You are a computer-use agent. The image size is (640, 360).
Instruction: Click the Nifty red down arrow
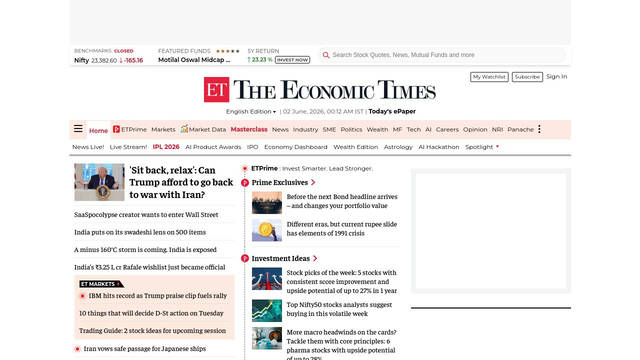121,60
